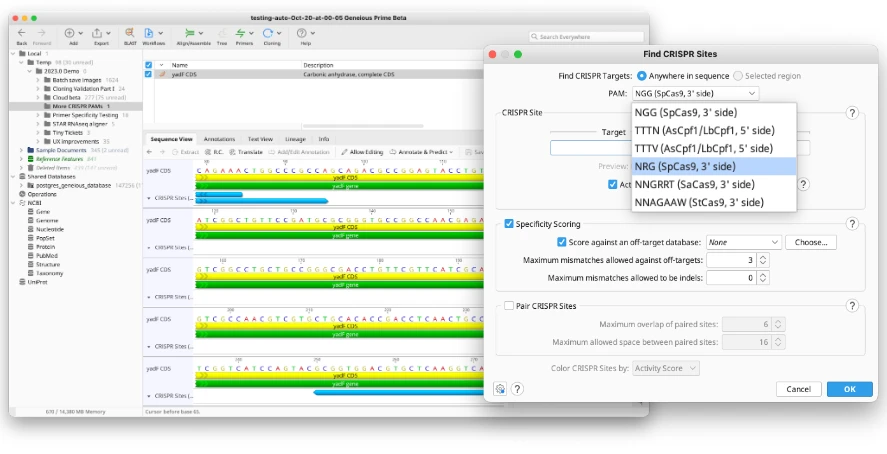
Task: Choose NNGRRT (SaCas9, 3' side) option
Action: [714, 184]
